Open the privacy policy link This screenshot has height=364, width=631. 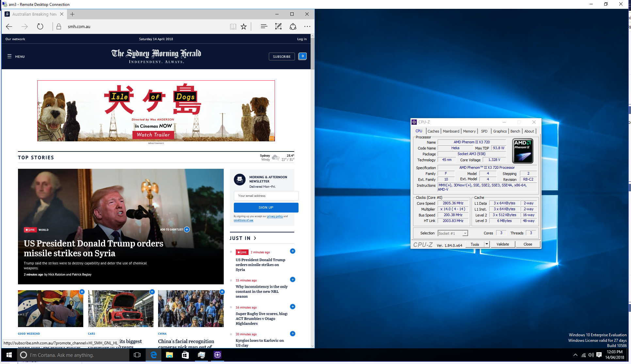point(275,216)
